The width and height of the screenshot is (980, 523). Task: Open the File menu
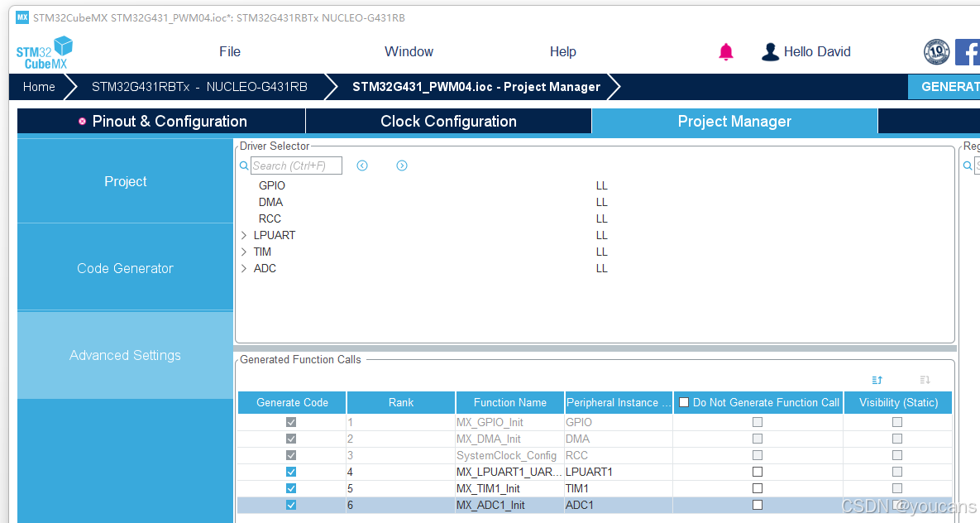click(229, 52)
